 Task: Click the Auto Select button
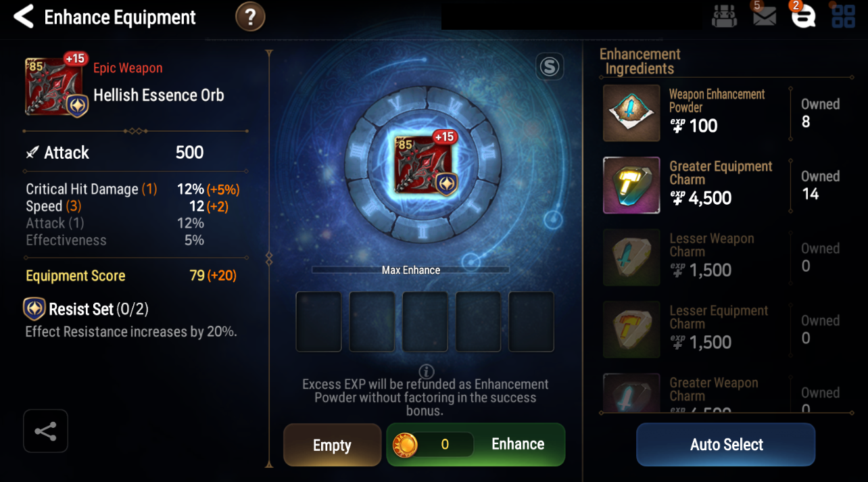tap(726, 445)
